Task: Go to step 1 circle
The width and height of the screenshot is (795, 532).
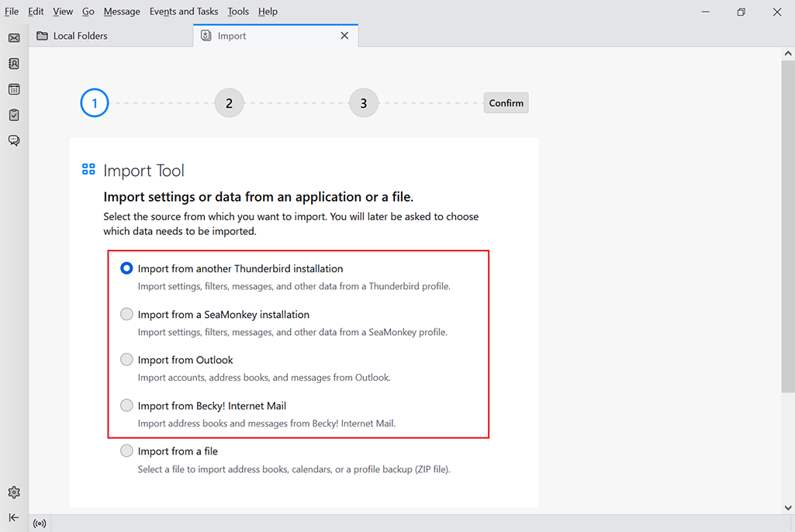Action: (95, 103)
